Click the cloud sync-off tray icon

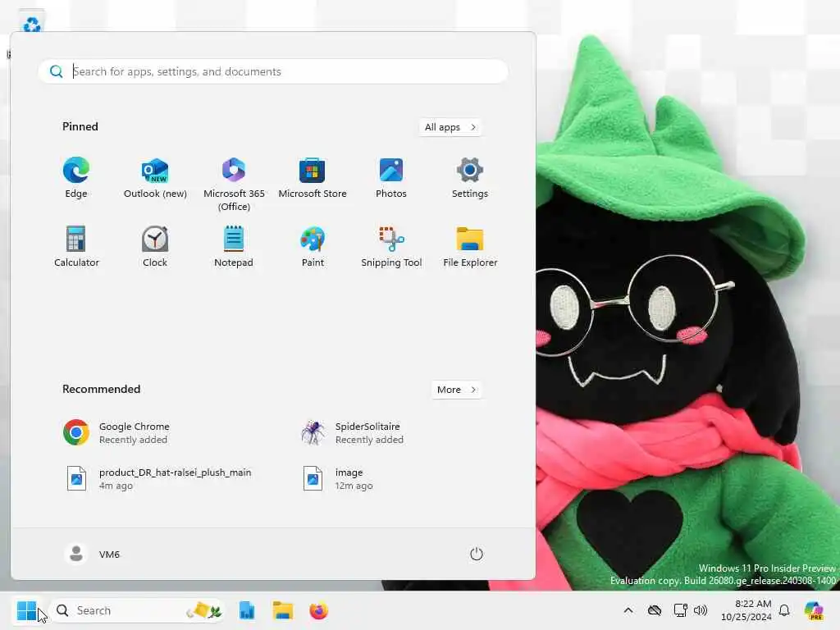(x=654, y=610)
